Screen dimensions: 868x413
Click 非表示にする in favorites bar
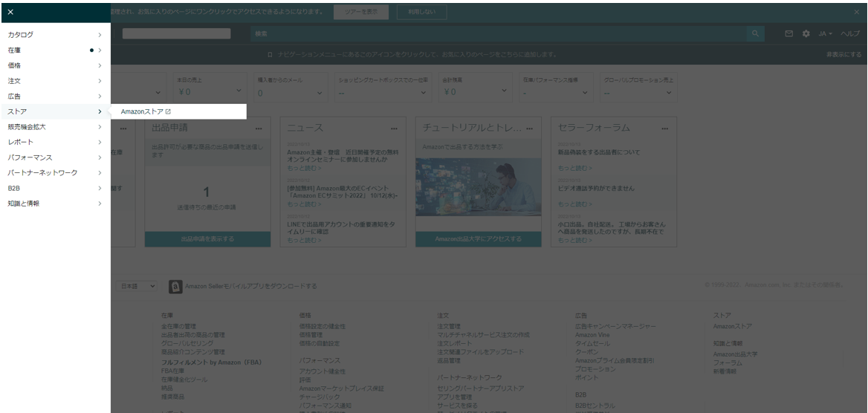click(x=843, y=55)
